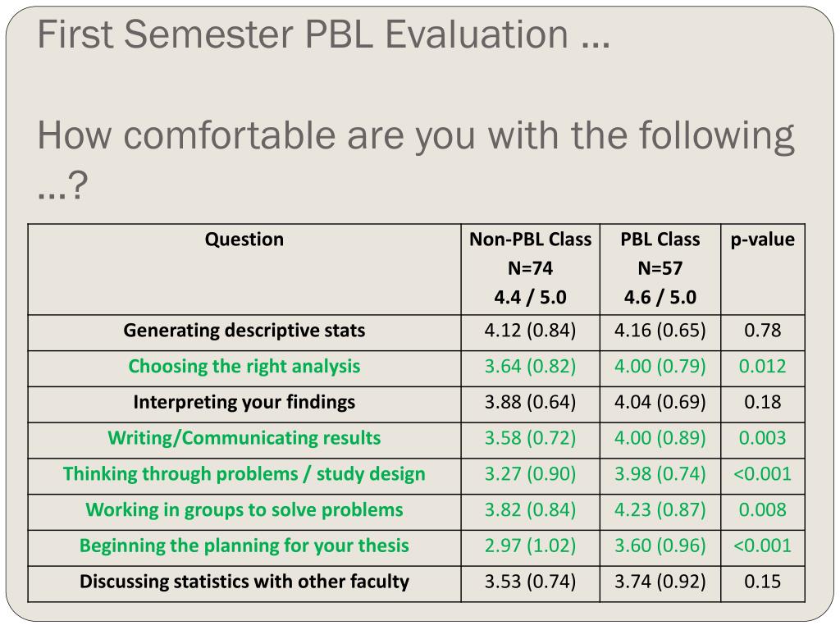This screenshot has width=840, height=630.
Task: Click 'Beginning the planning for your thesis'
Action: point(244,546)
